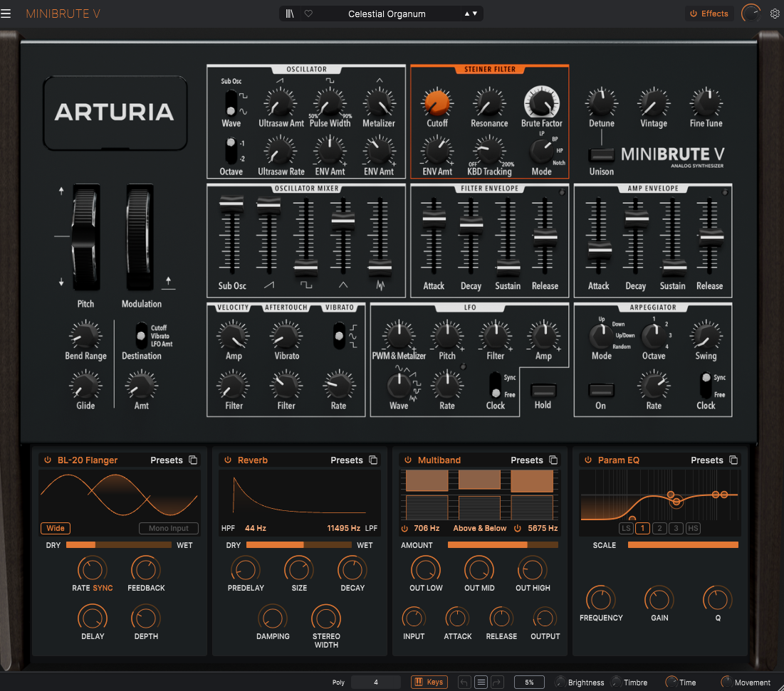Image resolution: width=784 pixels, height=691 pixels.
Task: Click the master volume knob in top bar
Action: pos(751,14)
